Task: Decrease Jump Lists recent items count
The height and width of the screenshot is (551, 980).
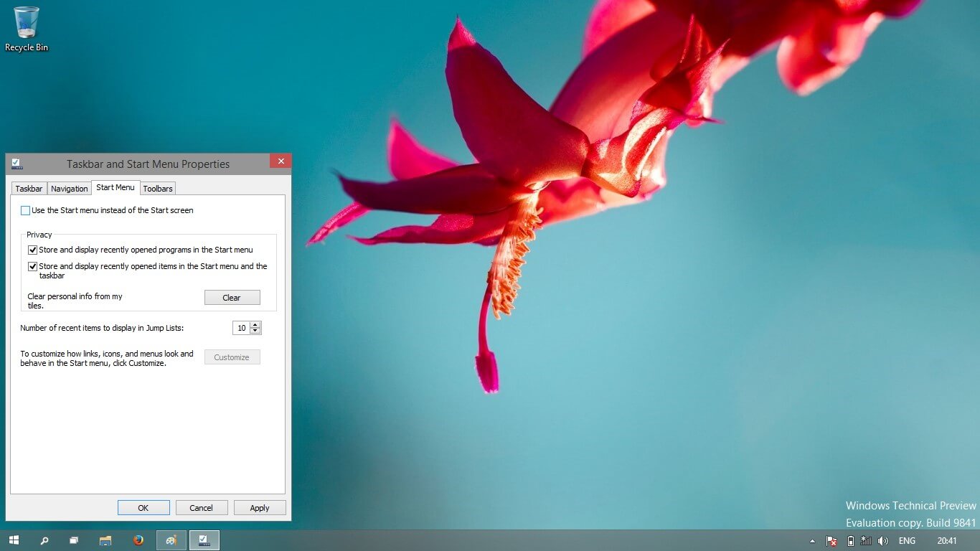Action: coord(256,331)
